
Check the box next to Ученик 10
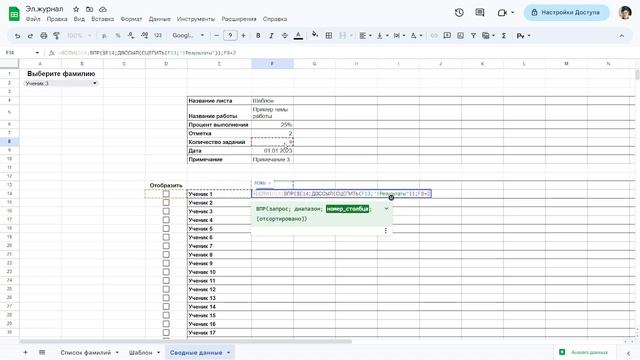click(x=166, y=272)
